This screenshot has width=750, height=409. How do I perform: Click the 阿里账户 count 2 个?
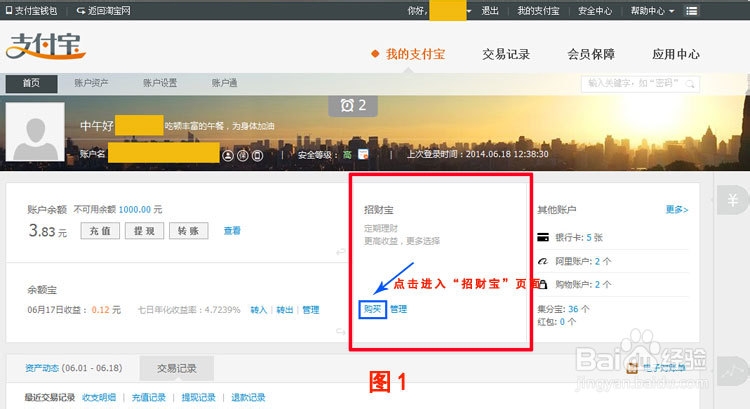603,261
